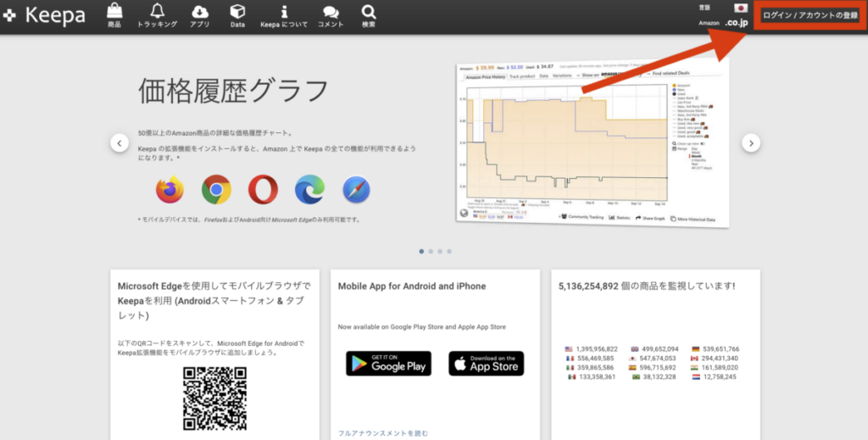Click the France flag count 556,469,585
The height and width of the screenshot is (440, 868).
tap(590, 359)
